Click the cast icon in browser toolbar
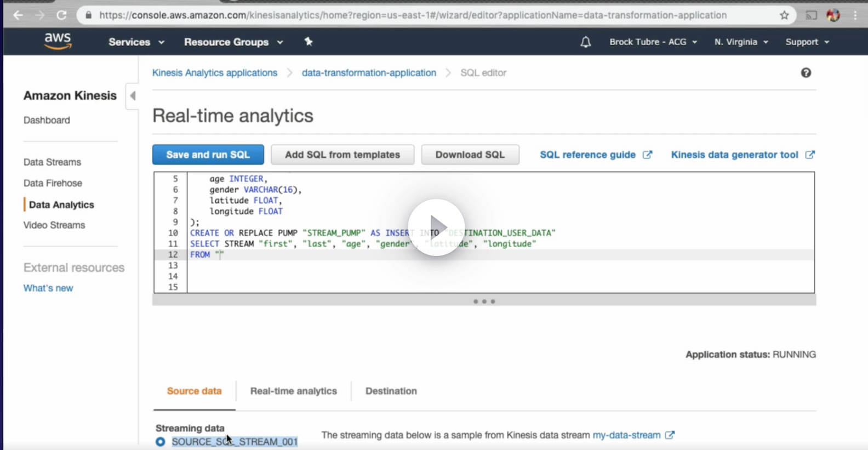Viewport: 868px width, 450px height. (811, 15)
